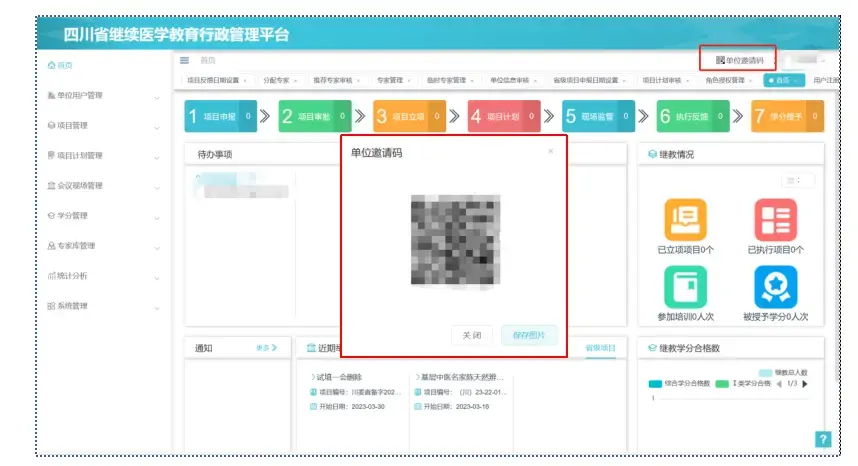The height and width of the screenshot is (466, 858).
Task: Click 开始日期: 2023-03-30 text
Action: click(352, 407)
